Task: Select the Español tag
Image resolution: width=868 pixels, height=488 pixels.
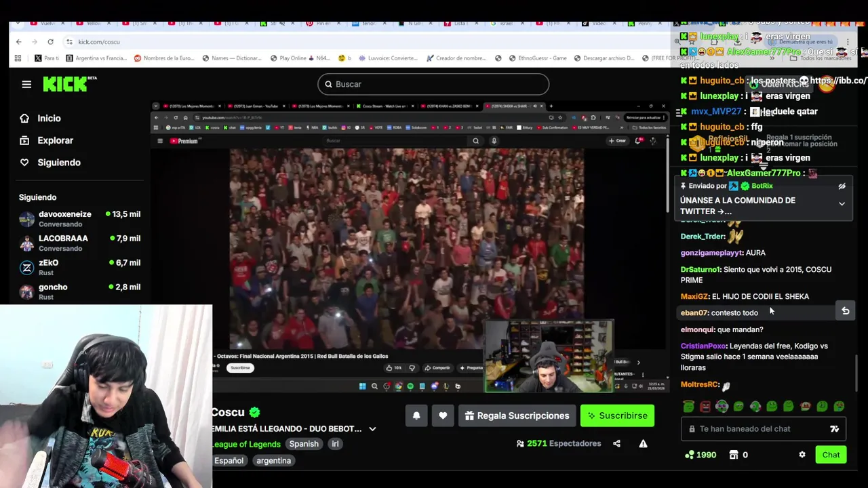Action: (x=229, y=461)
